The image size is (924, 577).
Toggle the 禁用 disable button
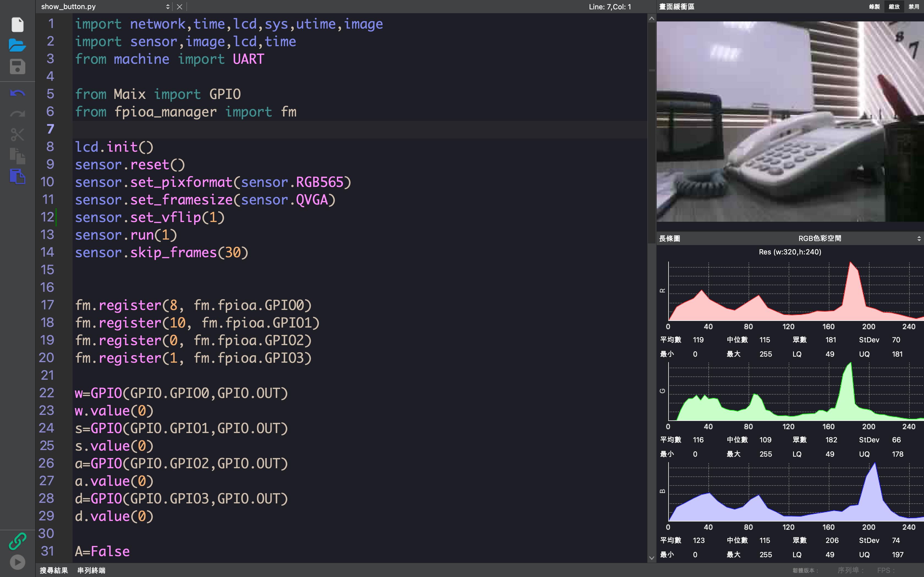(x=914, y=7)
